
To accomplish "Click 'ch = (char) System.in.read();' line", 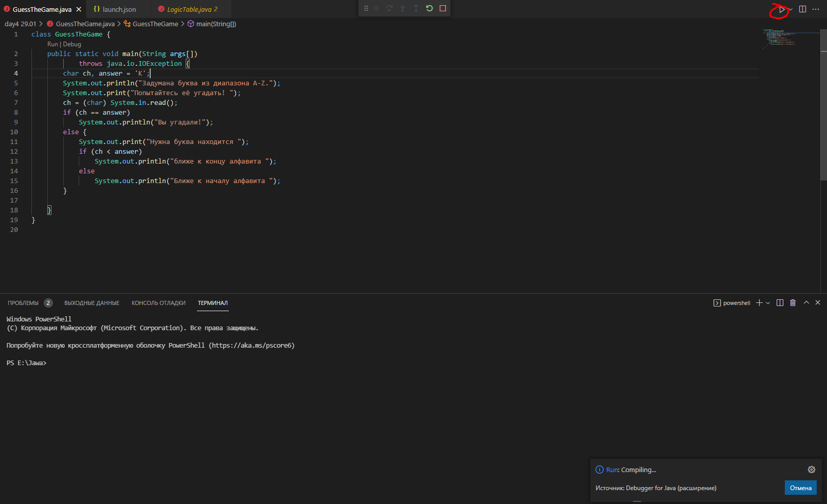I will (120, 103).
